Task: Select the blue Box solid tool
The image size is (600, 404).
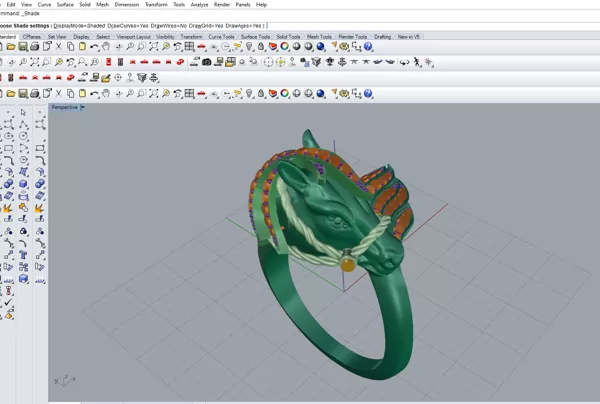Action: 23,184
